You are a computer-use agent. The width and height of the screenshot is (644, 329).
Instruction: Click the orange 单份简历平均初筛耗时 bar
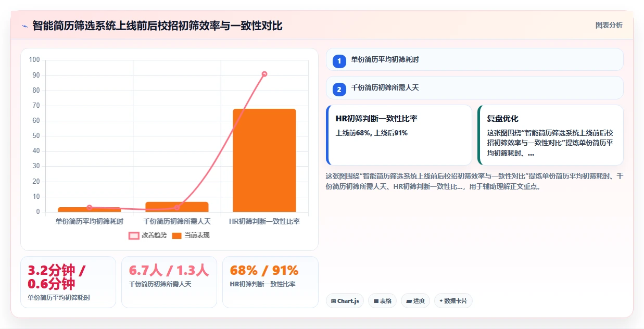(90, 209)
